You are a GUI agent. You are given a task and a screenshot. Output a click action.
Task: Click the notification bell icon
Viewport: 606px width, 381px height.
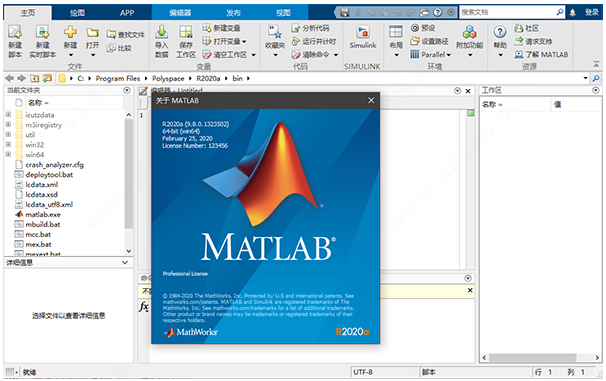coord(573,12)
